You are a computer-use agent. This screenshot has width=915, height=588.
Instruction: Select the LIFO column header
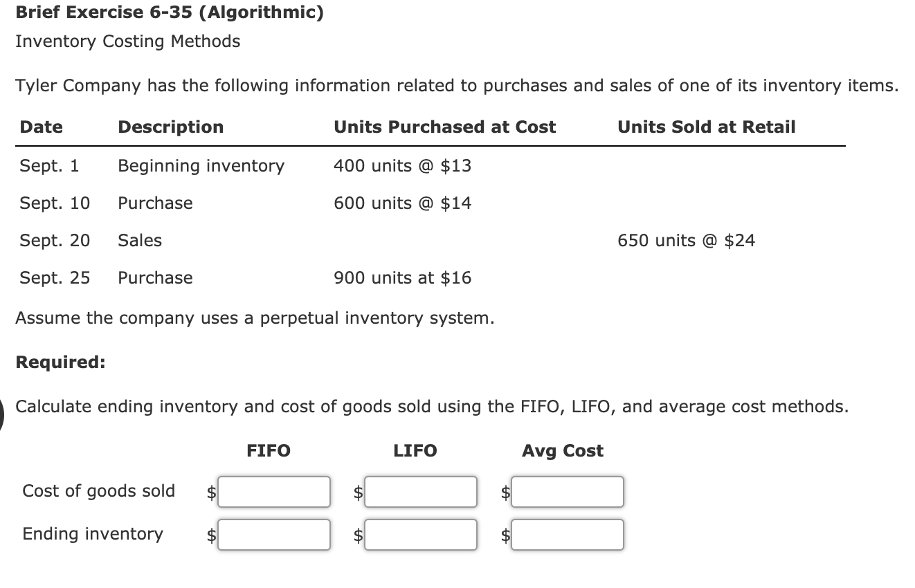pos(415,450)
